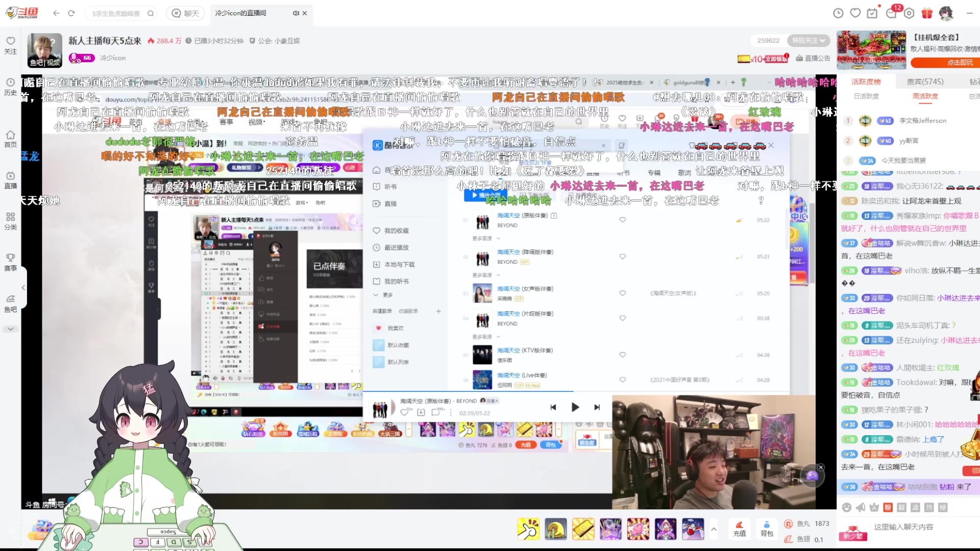The height and width of the screenshot is (551, 980).
Task: Open settings hexagon icon in header
Action: point(909,13)
